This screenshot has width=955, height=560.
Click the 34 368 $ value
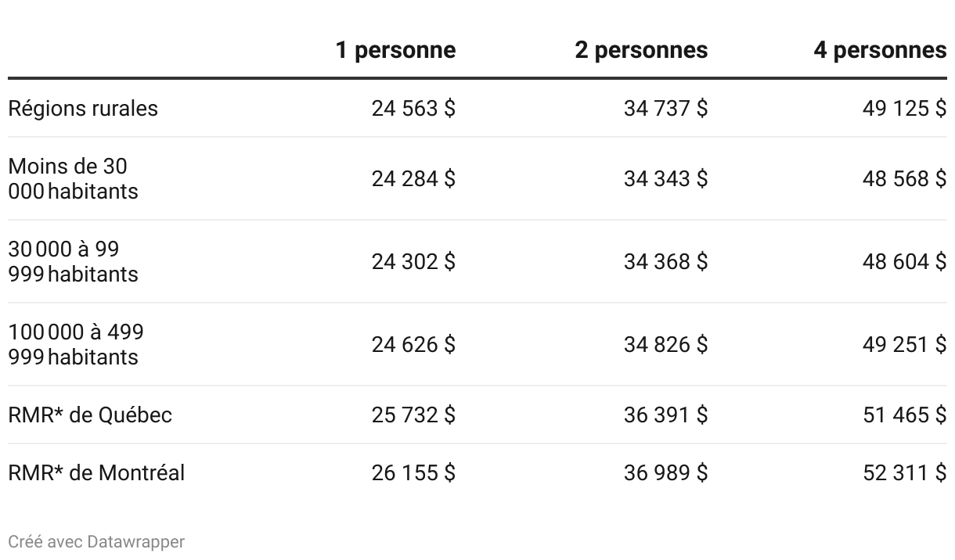tap(665, 262)
